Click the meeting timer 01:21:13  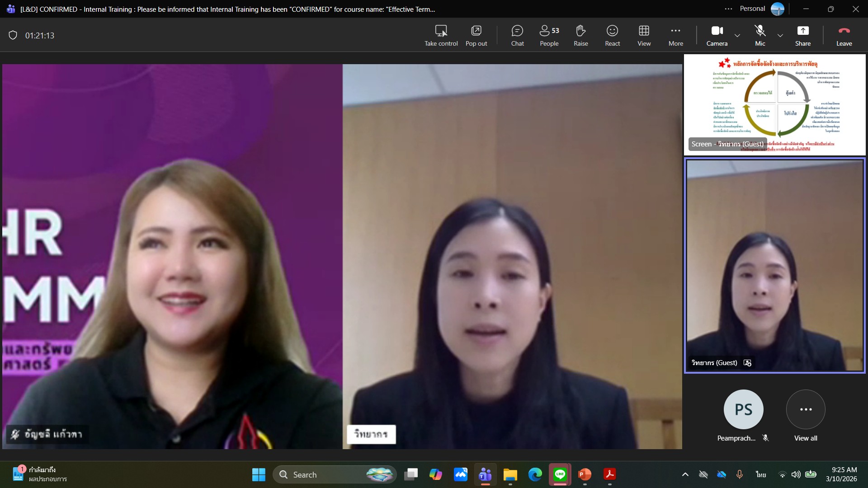tap(40, 36)
